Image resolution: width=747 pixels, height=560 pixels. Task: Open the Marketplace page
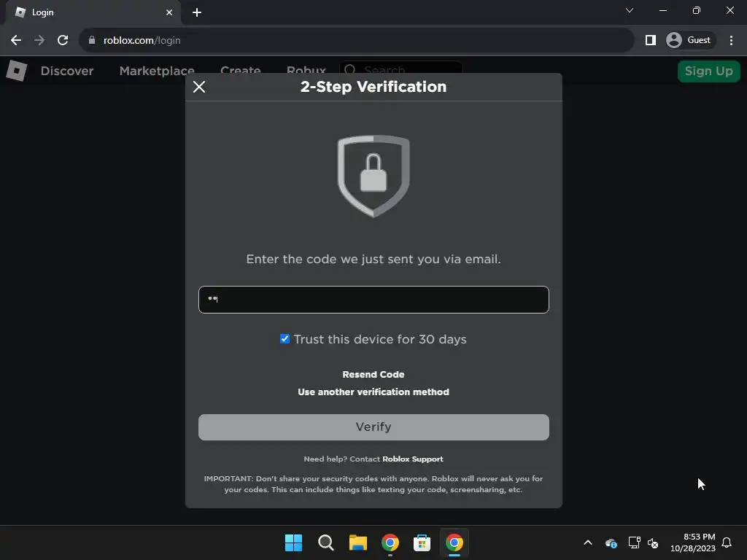[157, 71]
